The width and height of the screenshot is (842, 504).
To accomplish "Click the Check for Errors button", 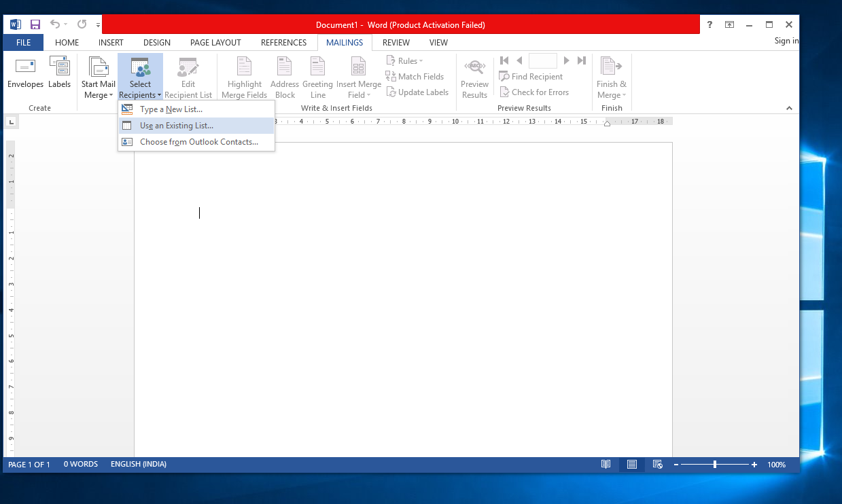I will coord(534,92).
